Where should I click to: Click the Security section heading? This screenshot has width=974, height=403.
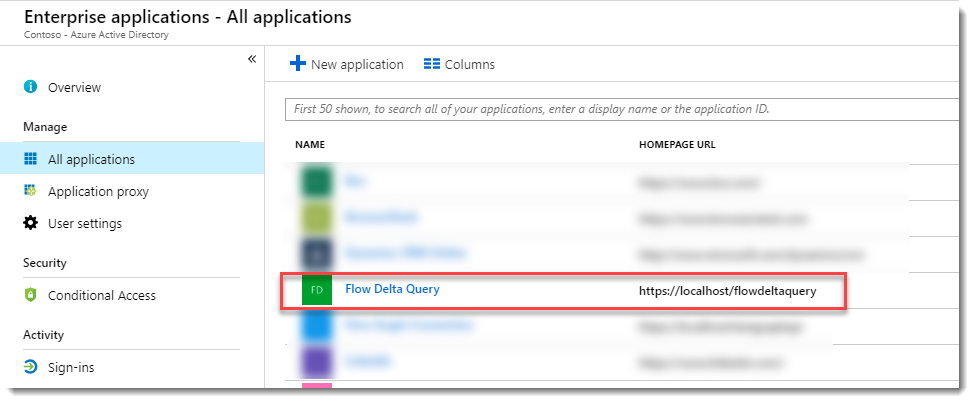pyautogui.click(x=45, y=263)
